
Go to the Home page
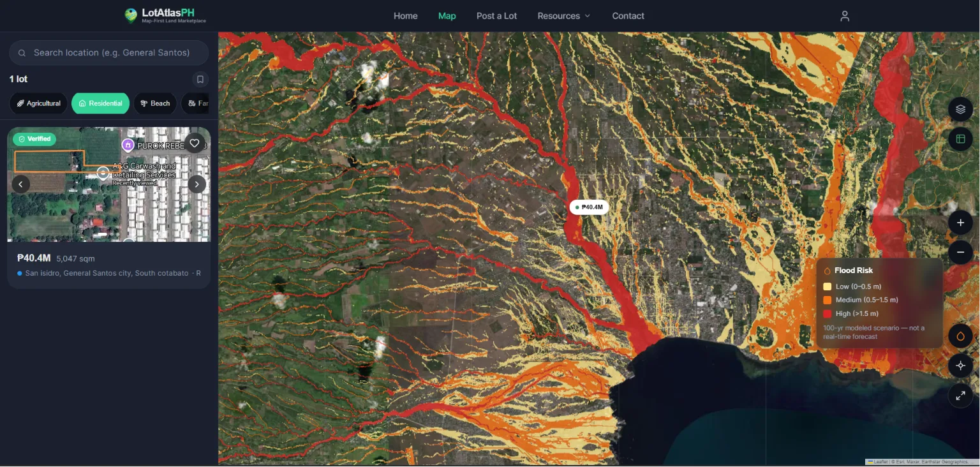click(406, 16)
